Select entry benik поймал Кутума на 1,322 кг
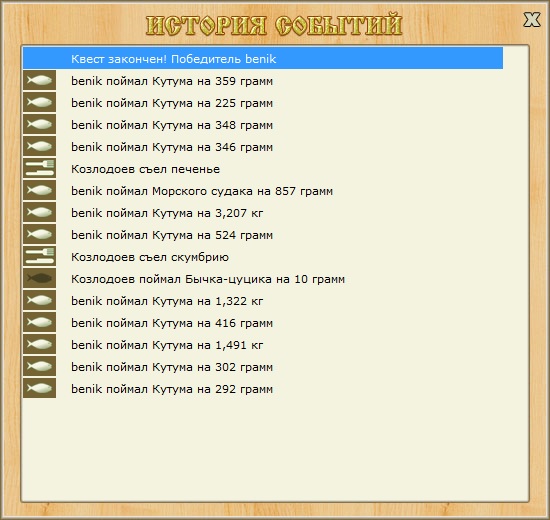Viewport: 550px width, 520px height. (263, 300)
